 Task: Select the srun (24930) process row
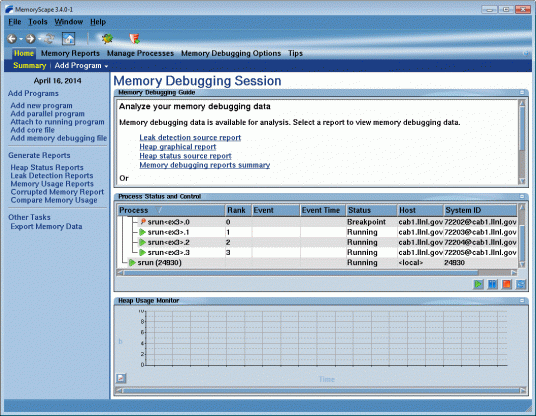coord(318,263)
